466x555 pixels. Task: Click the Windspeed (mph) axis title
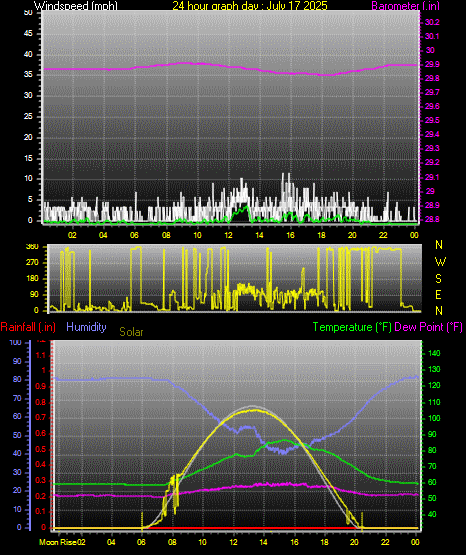pyautogui.click(x=76, y=5)
